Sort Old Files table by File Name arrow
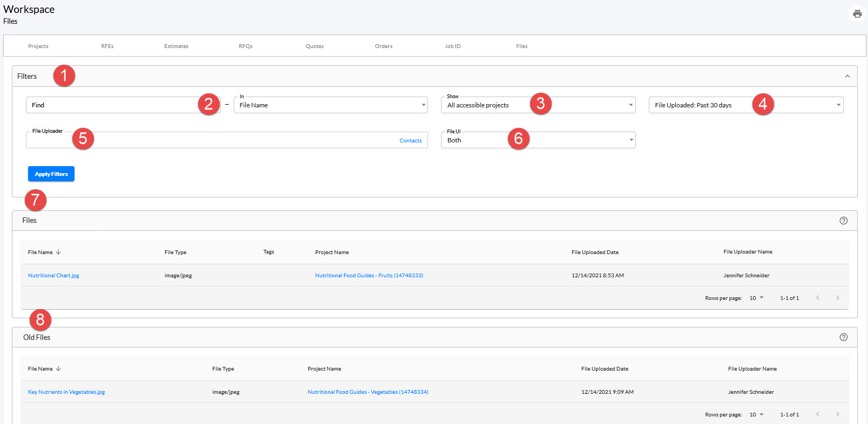This screenshot has height=424, width=868. (58, 368)
